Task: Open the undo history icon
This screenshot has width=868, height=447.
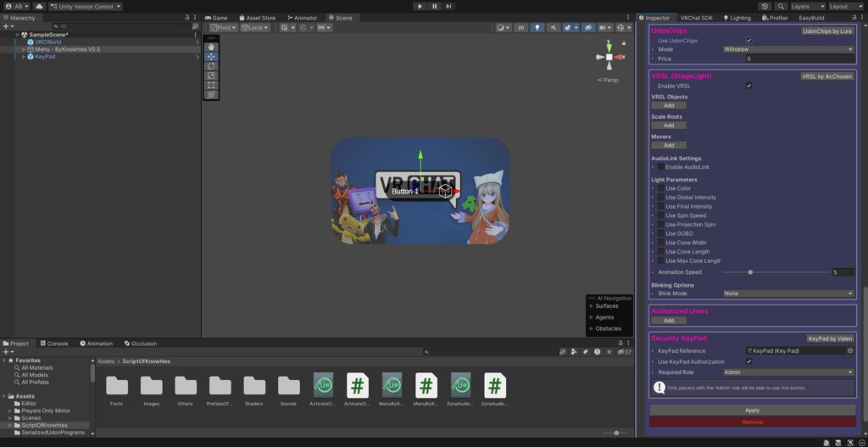Action: coord(765,6)
